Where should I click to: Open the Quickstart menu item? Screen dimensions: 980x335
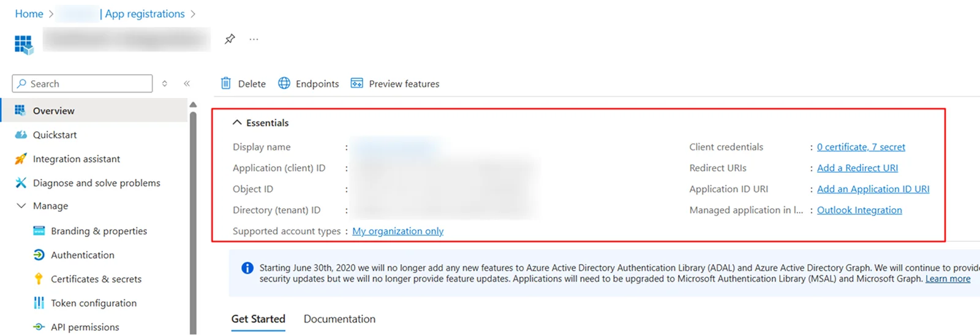point(94,135)
